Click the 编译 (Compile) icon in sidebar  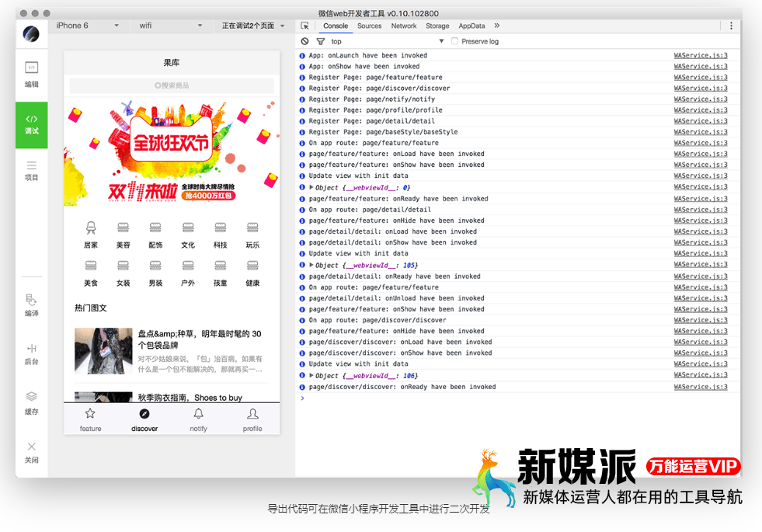click(31, 306)
